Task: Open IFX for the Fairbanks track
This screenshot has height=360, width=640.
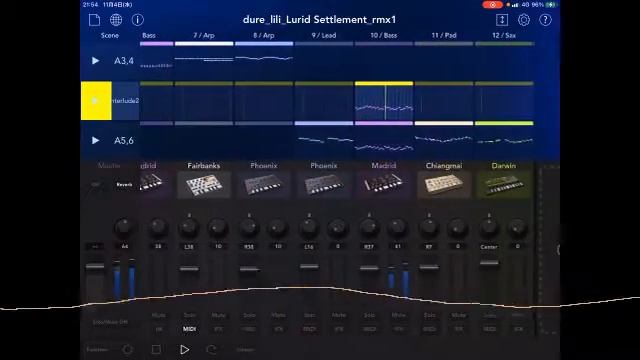Action: [x=218, y=329]
